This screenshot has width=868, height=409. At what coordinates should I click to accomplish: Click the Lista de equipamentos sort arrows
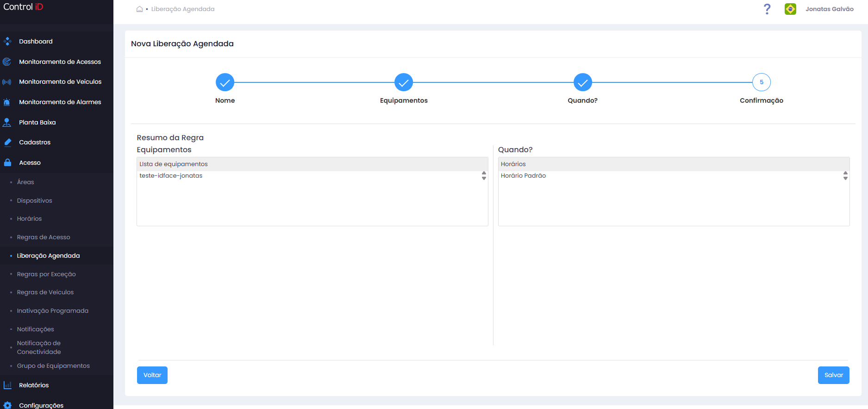pyautogui.click(x=484, y=176)
